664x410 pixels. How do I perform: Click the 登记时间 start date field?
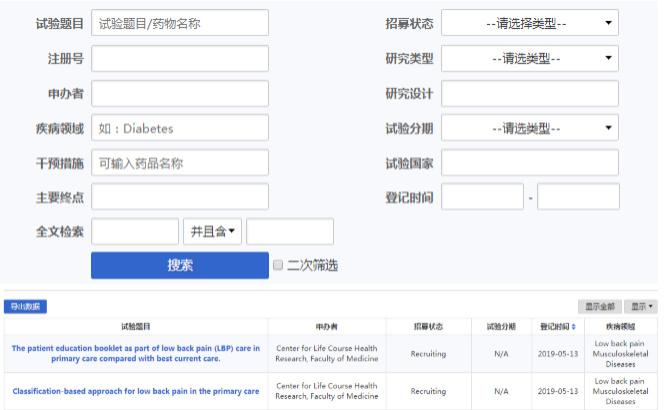point(482,197)
